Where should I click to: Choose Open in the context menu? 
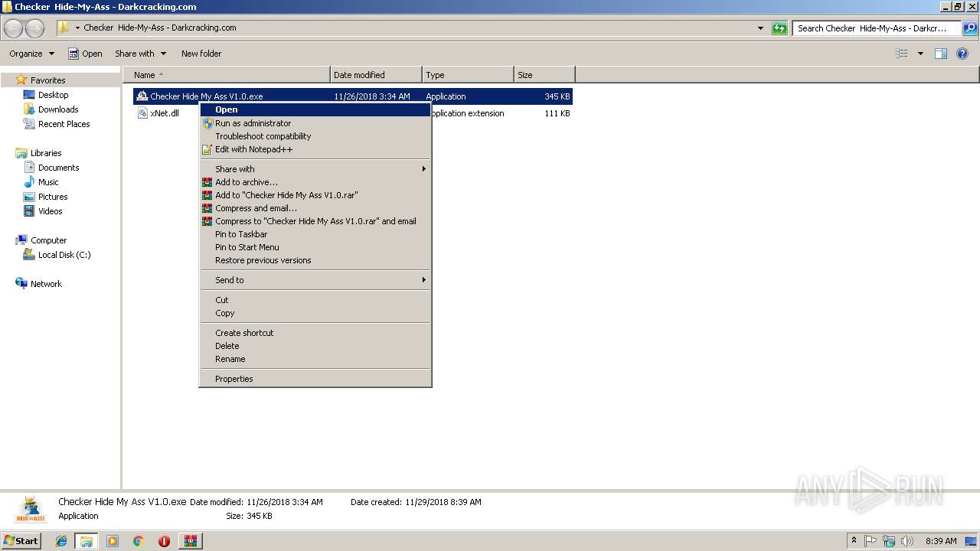pos(315,109)
